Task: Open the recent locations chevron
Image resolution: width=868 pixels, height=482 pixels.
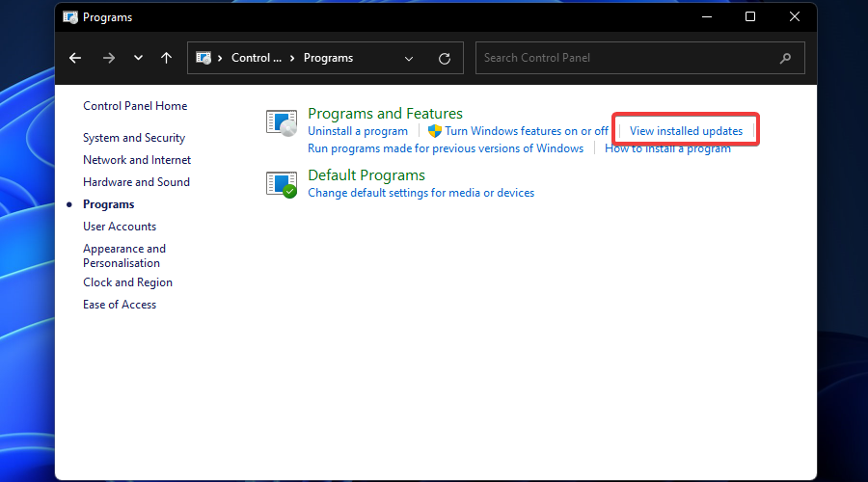Action: tap(138, 58)
